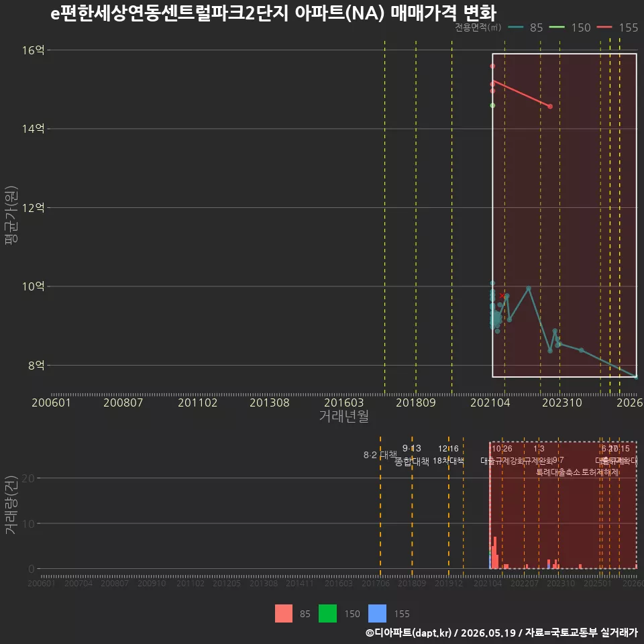644x644 pixels.
Task: Click the 전용면적(㎡) legend heading
Action: 478,27
